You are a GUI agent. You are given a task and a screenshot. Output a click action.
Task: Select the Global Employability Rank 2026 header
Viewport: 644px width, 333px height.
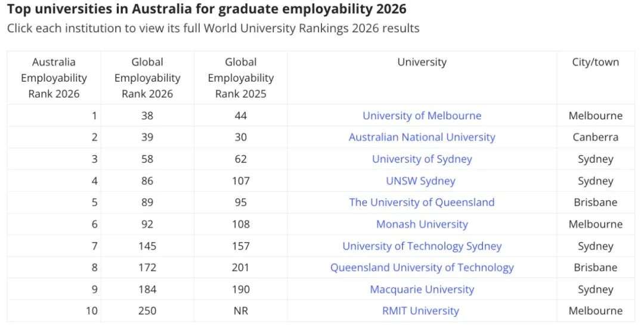pos(147,78)
